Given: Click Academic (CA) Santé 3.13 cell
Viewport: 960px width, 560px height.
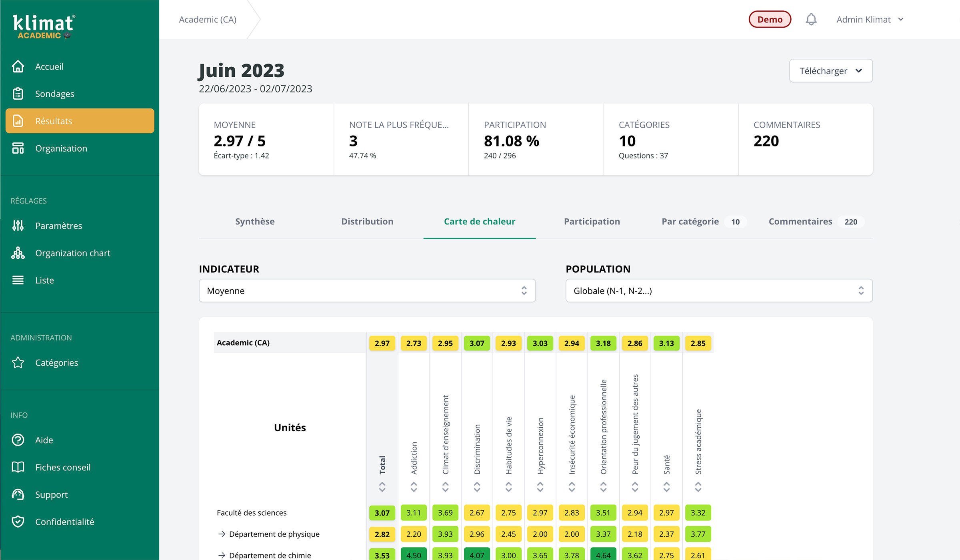Looking at the screenshot, I should 667,343.
